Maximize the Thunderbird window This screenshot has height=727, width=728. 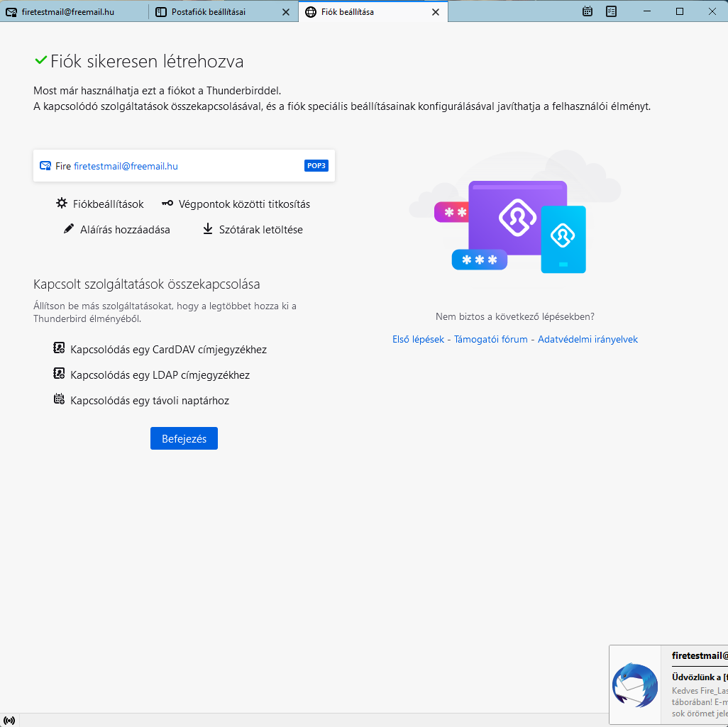680,11
